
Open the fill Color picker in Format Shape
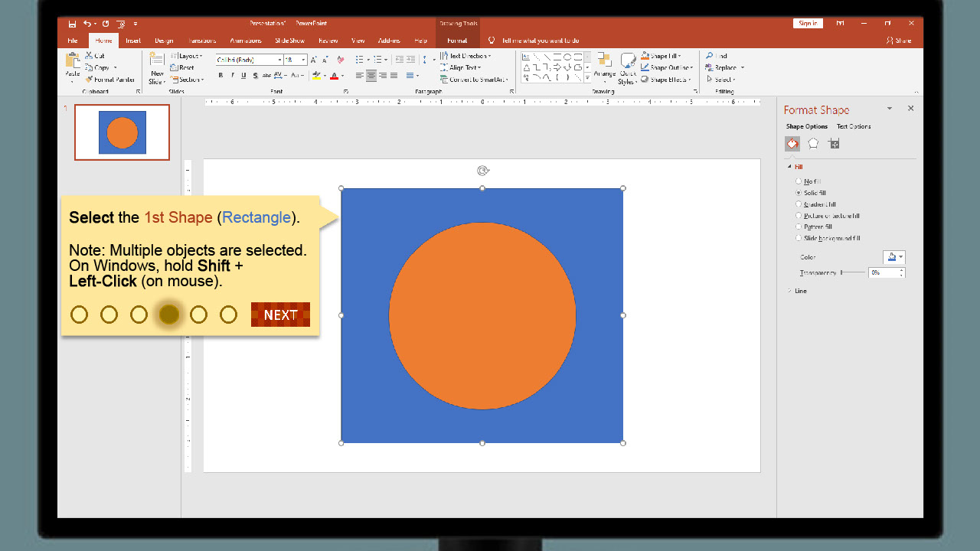[893, 257]
